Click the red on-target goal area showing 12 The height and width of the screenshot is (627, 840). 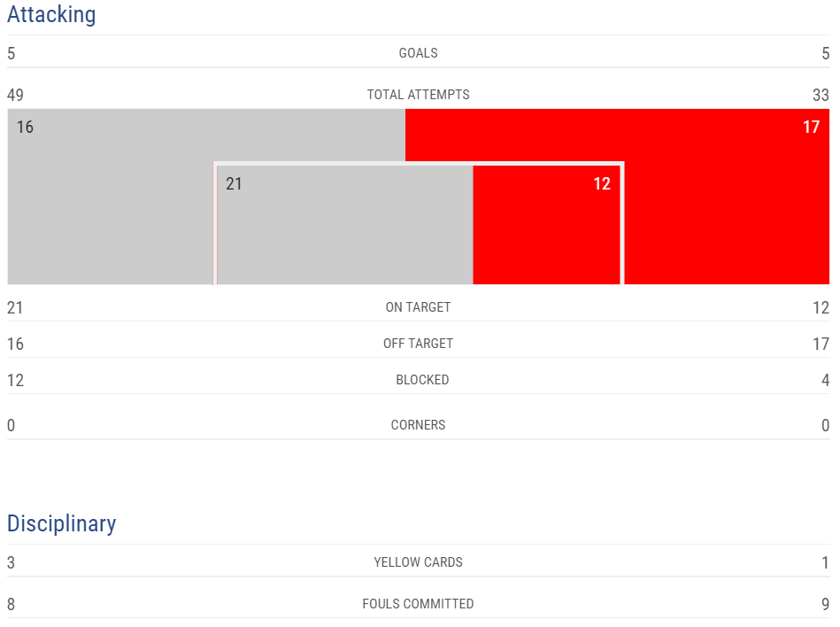click(546, 225)
